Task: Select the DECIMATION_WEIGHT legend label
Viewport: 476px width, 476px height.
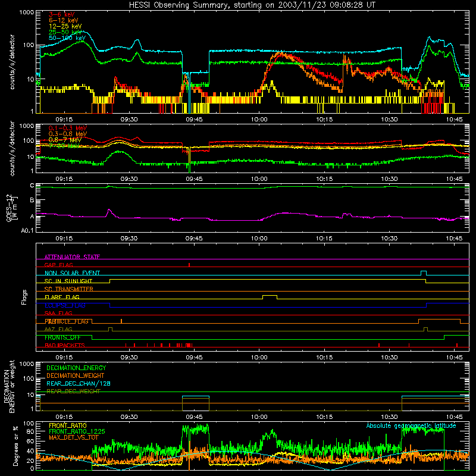Action: click(76, 375)
